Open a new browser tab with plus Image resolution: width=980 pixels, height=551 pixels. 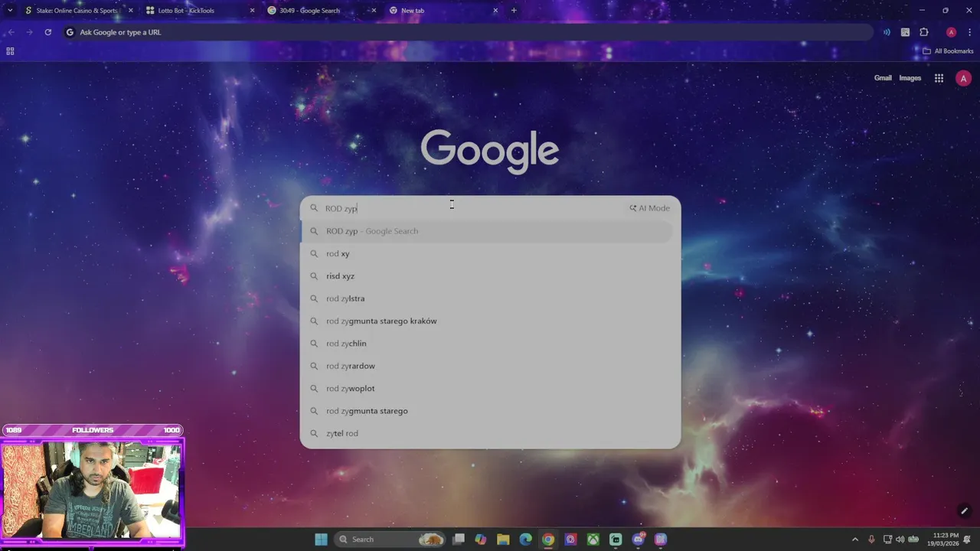tap(514, 11)
